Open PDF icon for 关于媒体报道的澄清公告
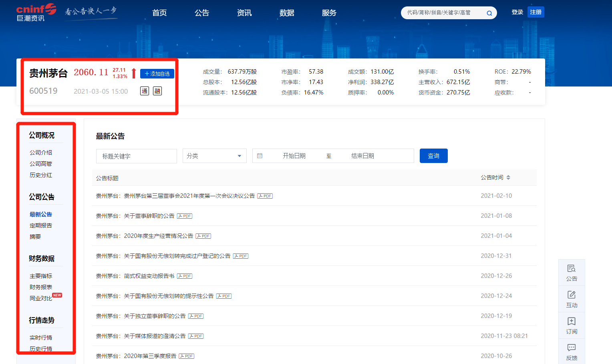612x364 pixels. (x=196, y=336)
